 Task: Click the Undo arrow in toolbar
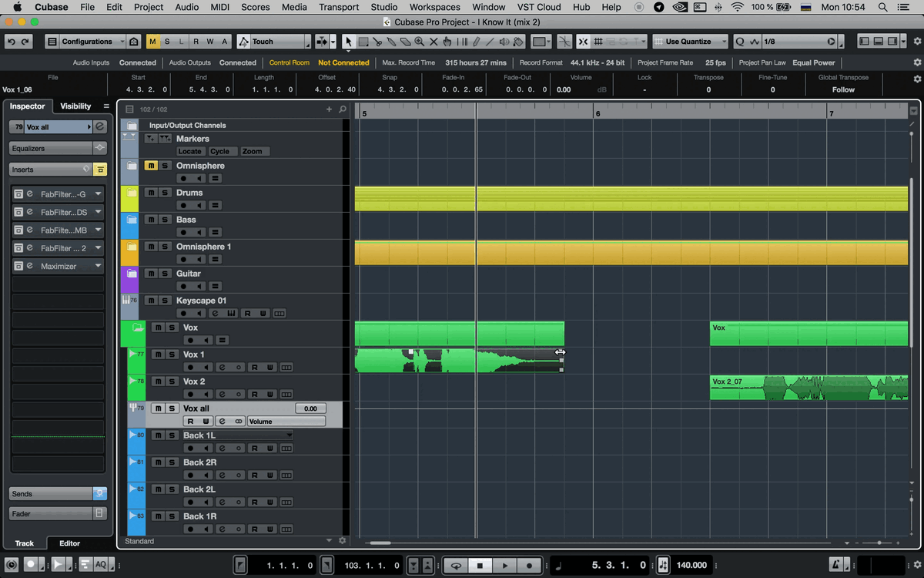(x=12, y=42)
